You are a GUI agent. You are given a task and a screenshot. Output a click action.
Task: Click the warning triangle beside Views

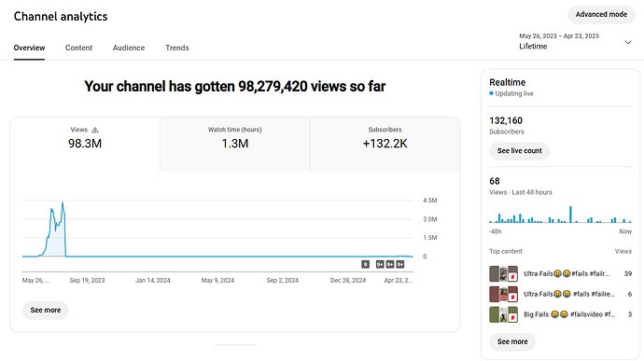pyautogui.click(x=95, y=130)
